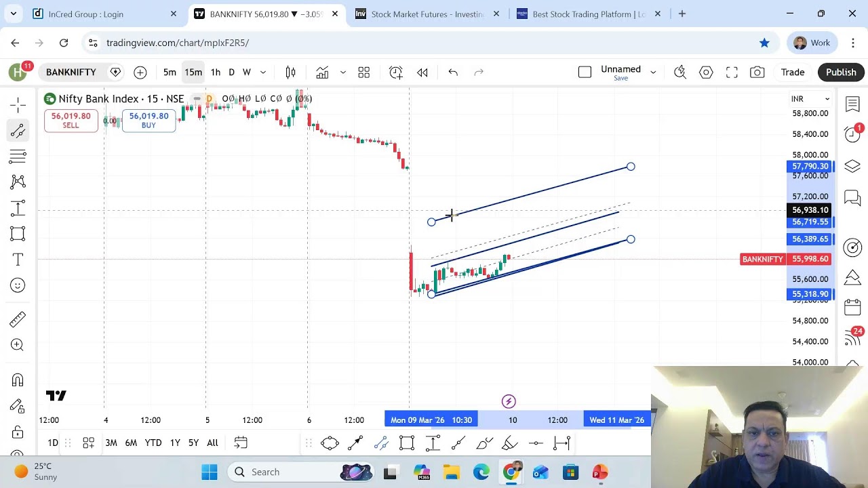Expand the time interval dropdown chevron
This screenshot has height=488, width=868.
tap(263, 73)
